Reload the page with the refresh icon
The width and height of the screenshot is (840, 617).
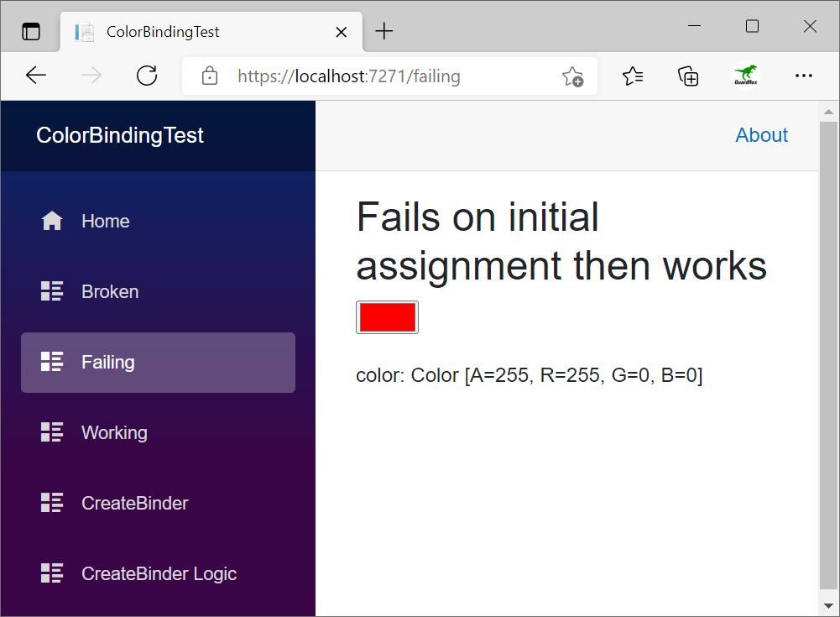pyautogui.click(x=147, y=75)
